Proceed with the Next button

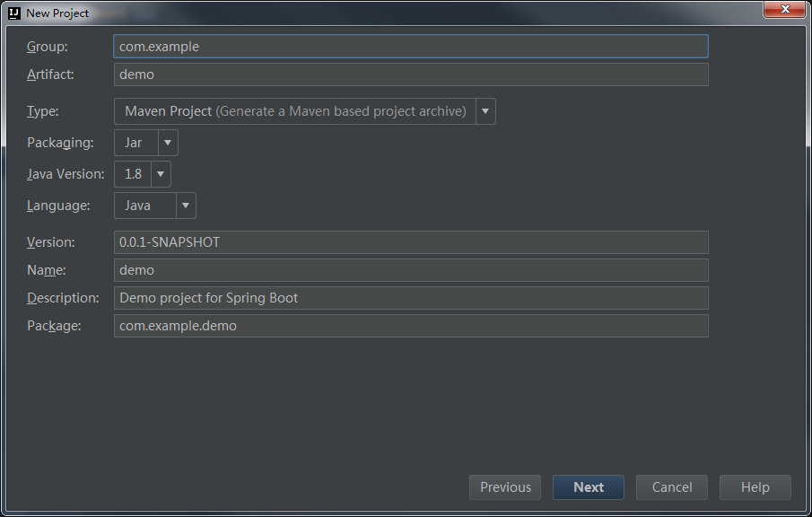click(x=589, y=487)
